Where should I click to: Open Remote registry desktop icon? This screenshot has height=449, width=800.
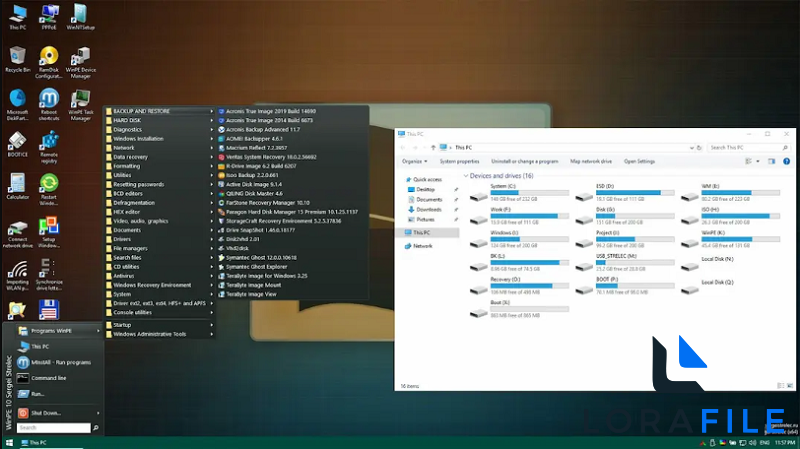(x=49, y=147)
